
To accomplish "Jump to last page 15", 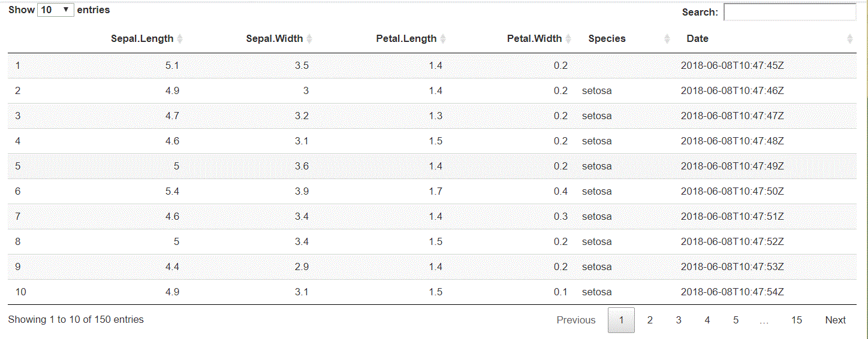I will click(x=796, y=320).
